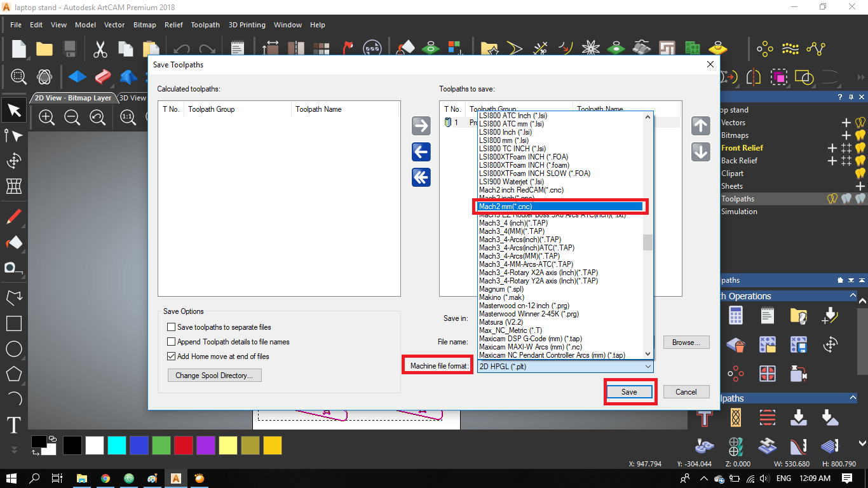868x488 pixels.
Task: Click Change Spool Directory... button
Action: tap(214, 376)
